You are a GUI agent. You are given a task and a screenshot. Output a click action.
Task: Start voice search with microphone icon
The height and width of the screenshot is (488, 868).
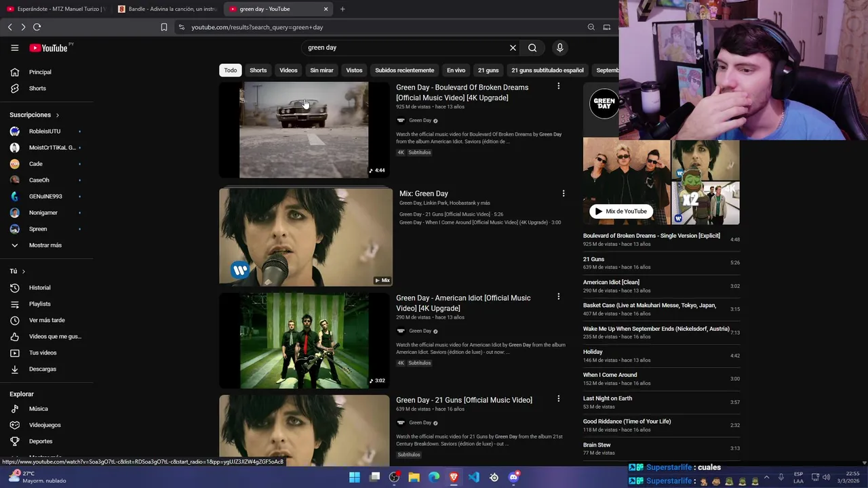coord(559,47)
